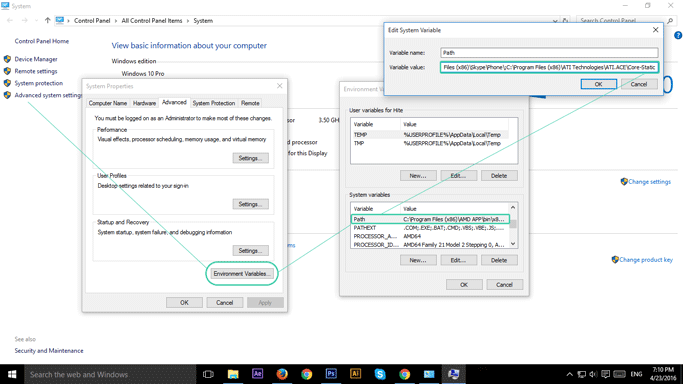Open the Windows Start menu

pos(12,374)
